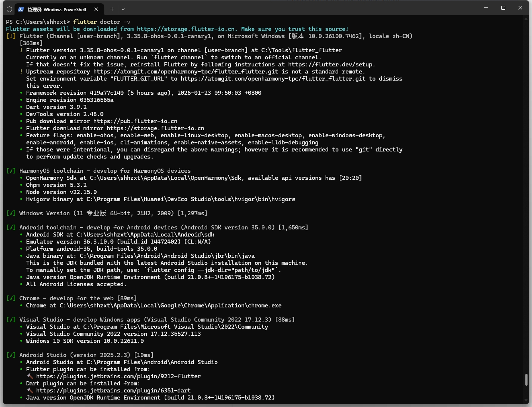Image resolution: width=532 pixels, height=407 pixels.
Task: Maximize the terminal window
Action: point(503,8)
